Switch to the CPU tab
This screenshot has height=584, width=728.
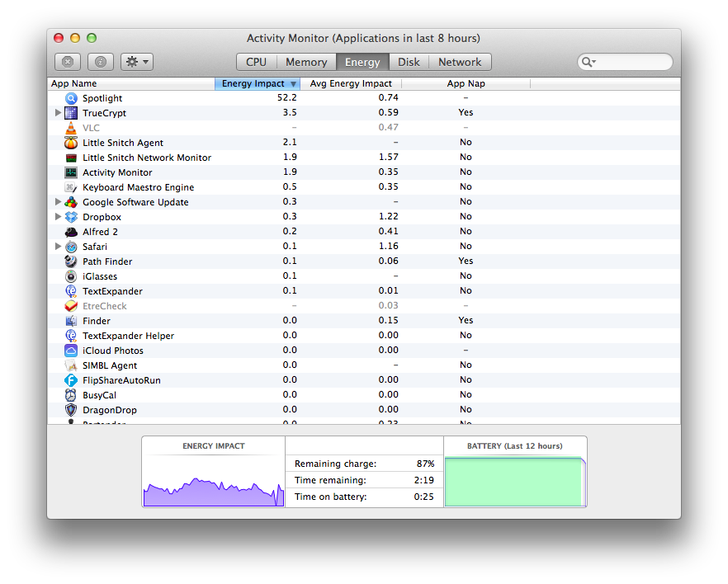(x=256, y=62)
